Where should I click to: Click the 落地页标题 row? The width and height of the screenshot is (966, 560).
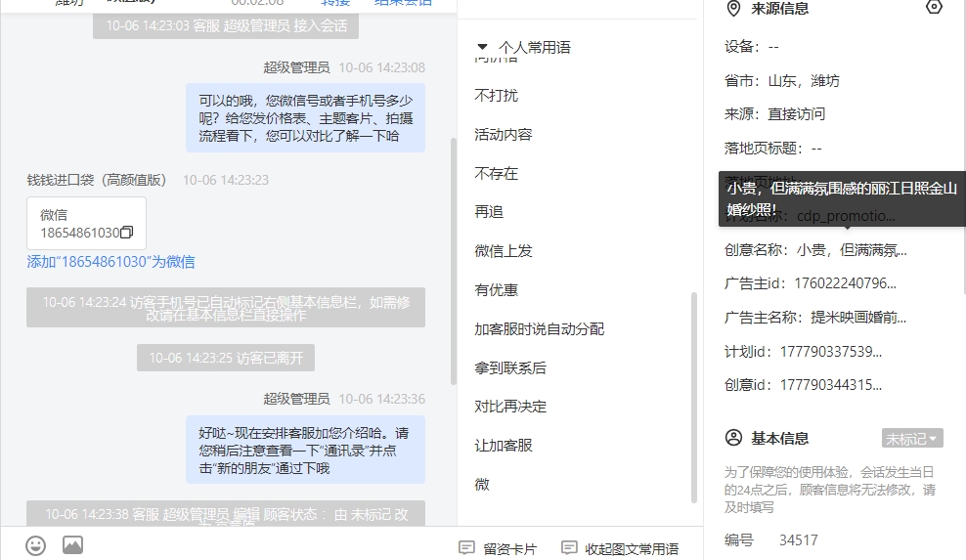coord(772,148)
